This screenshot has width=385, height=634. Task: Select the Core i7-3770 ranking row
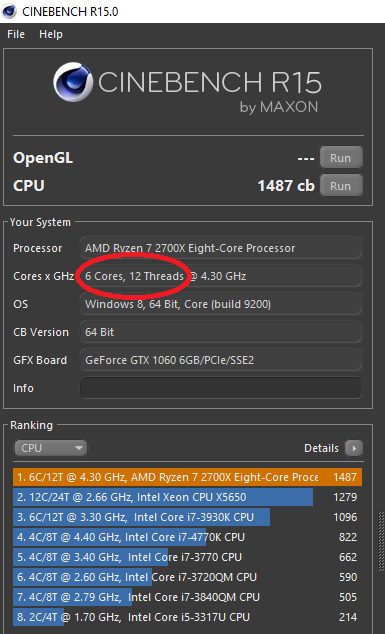(x=187, y=557)
